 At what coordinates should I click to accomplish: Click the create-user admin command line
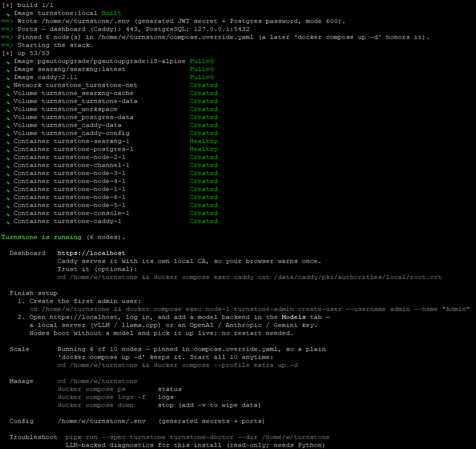click(250, 309)
